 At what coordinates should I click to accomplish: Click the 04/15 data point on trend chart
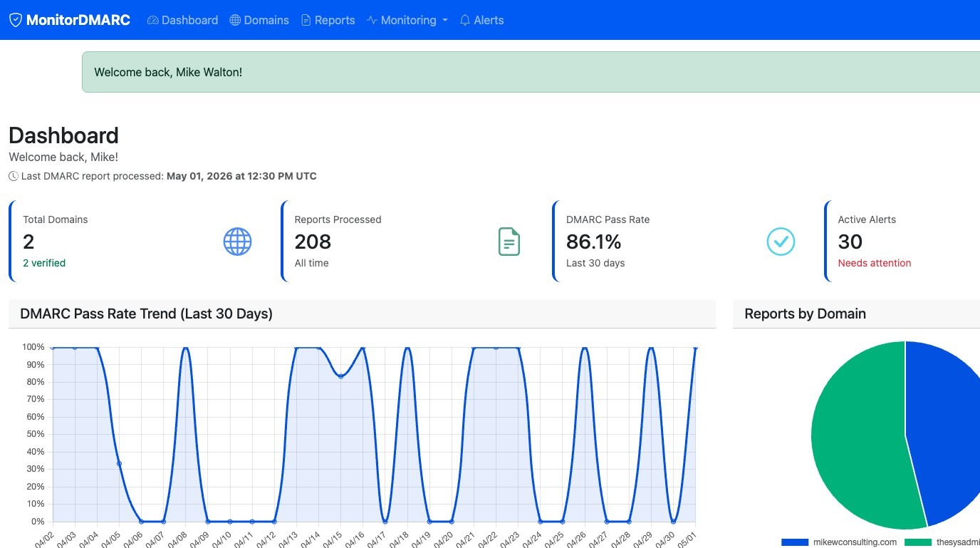pyautogui.click(x=341, y=376)
